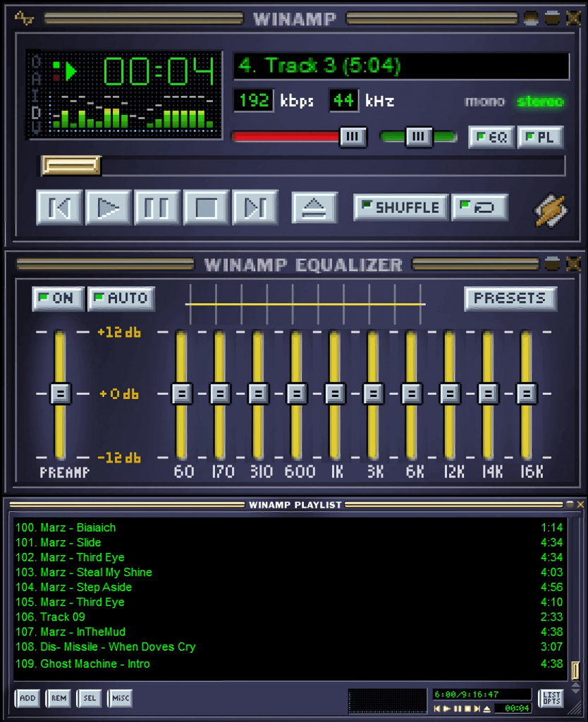Screen dimensions: 588x722
Task: Click the 600 Hz band slider handle
Action: coord(297,393)
